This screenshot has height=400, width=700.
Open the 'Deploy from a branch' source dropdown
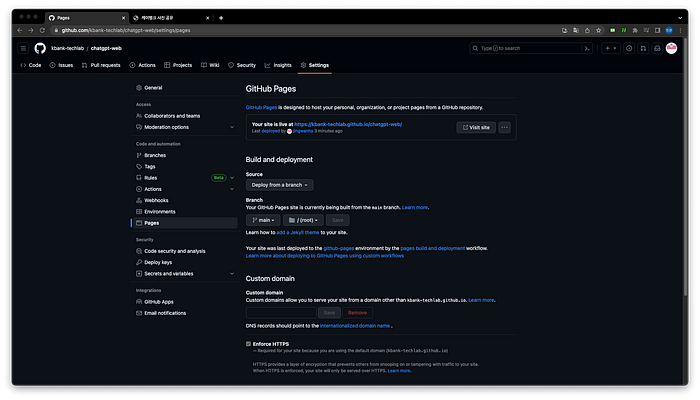point(280,185)
